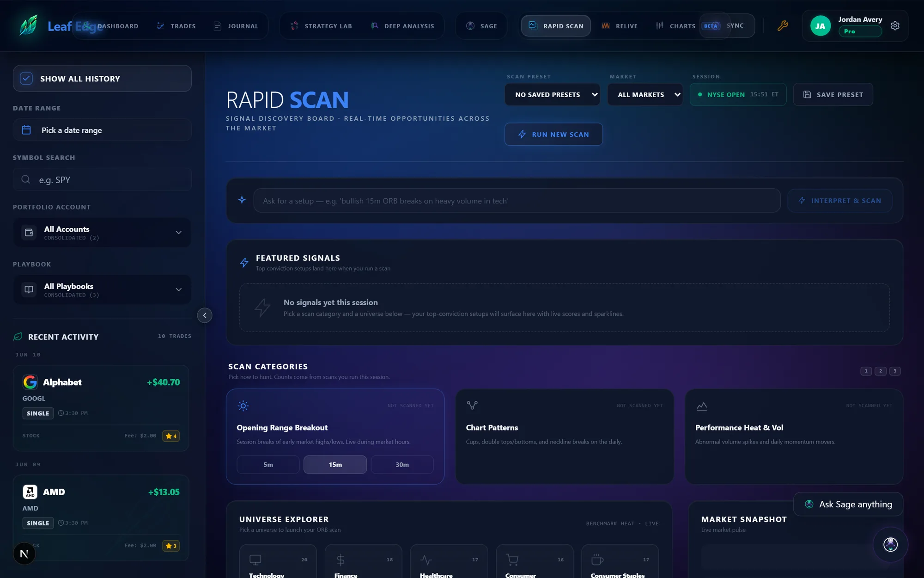This screenshot has height=578, width=924.
Task: Open the No Saved Presets dropdown
Action: pos(552,94)
